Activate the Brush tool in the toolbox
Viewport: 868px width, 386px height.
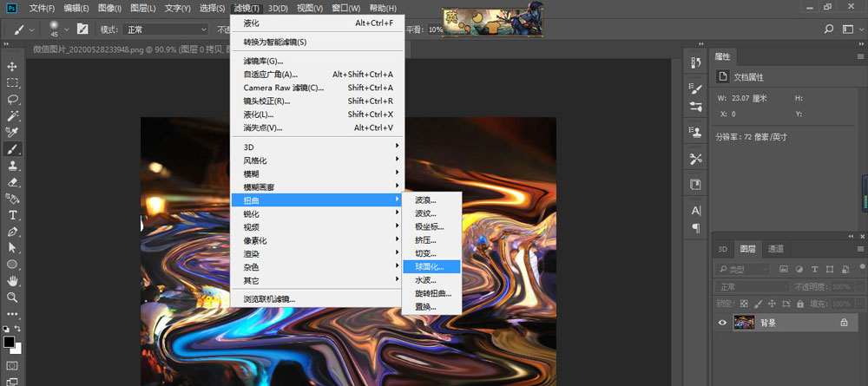click(x=13, y=149)
